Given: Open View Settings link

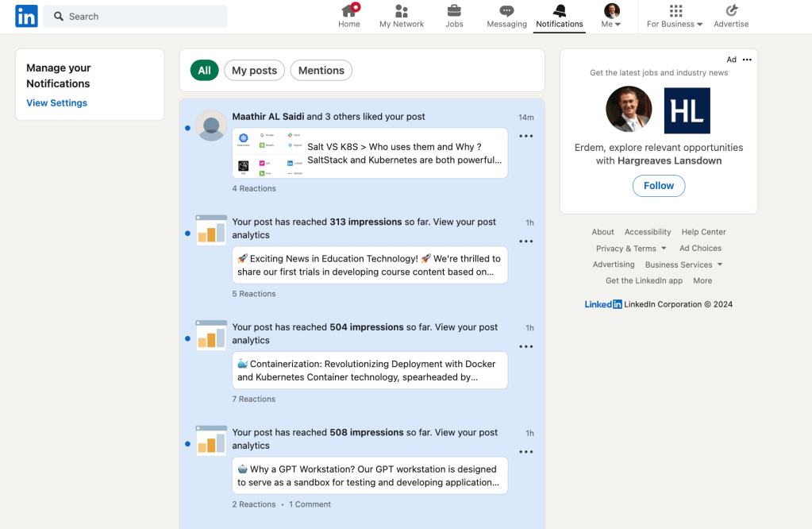Looking at the screenshot, I should pyautogui.click(x=56, y=103).
